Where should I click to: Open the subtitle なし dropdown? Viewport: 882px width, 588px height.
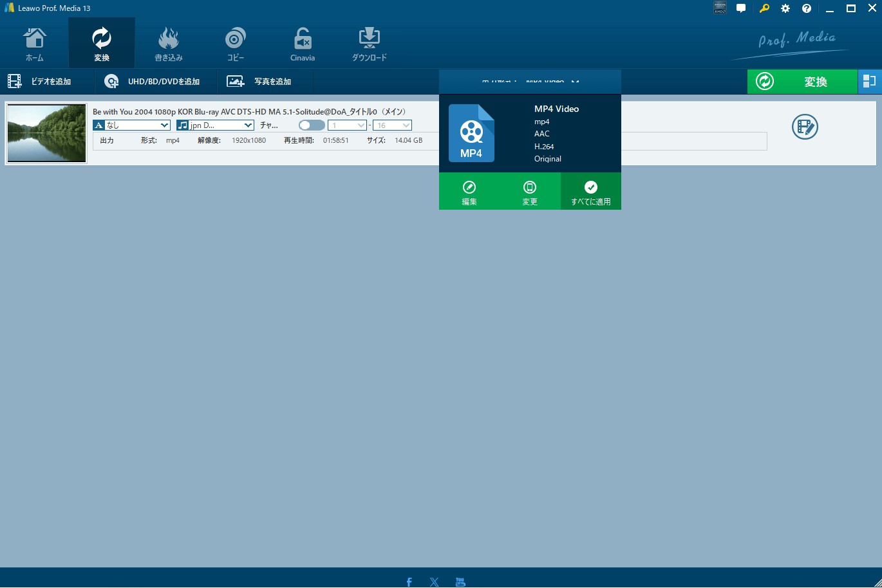tap(131, 125)
